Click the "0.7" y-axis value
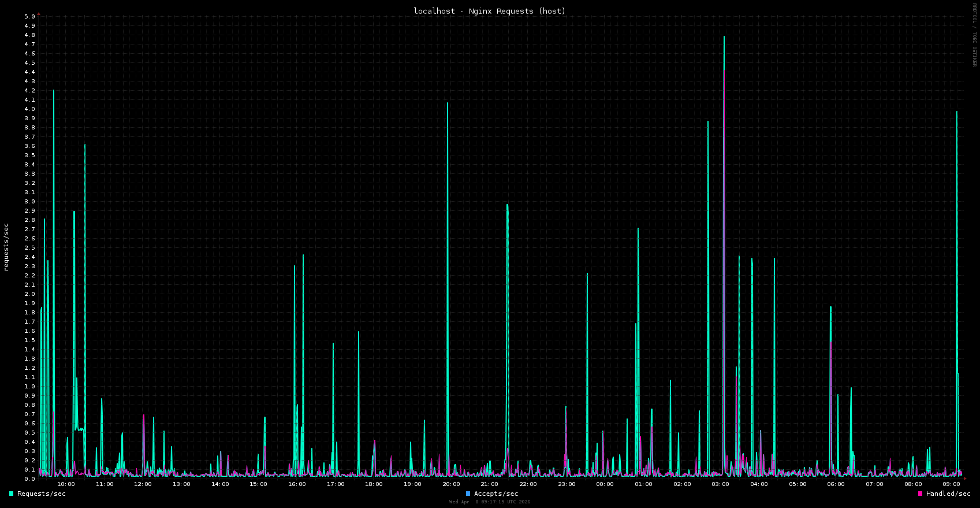Screen dimensions: 980x508 [29, 414]
